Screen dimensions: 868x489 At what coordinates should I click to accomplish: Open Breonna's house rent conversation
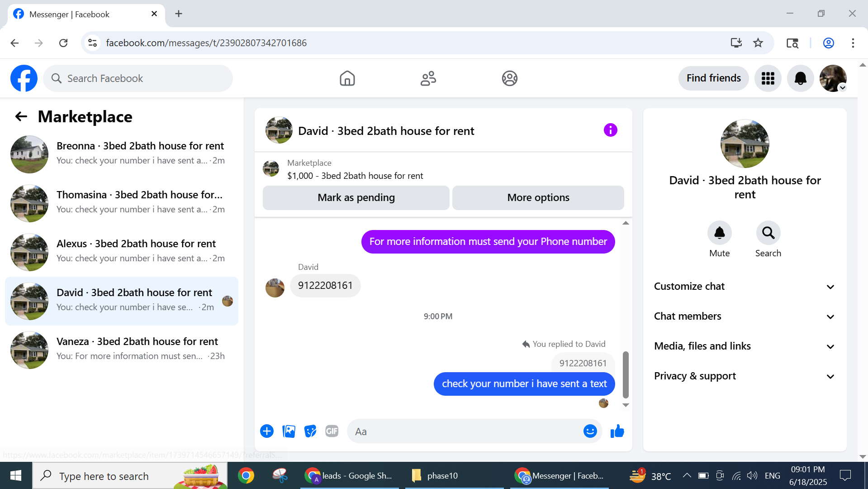pyautogui.click(x=122, y=154)
